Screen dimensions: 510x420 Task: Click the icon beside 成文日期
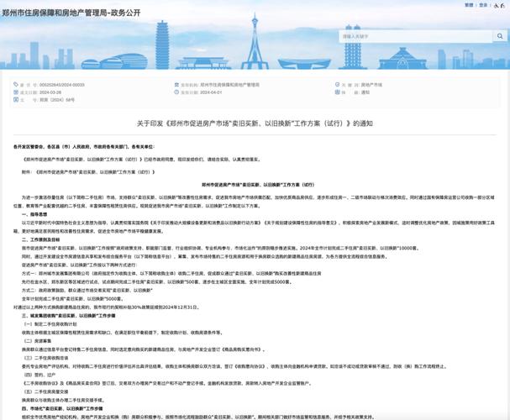pos(14,92)
